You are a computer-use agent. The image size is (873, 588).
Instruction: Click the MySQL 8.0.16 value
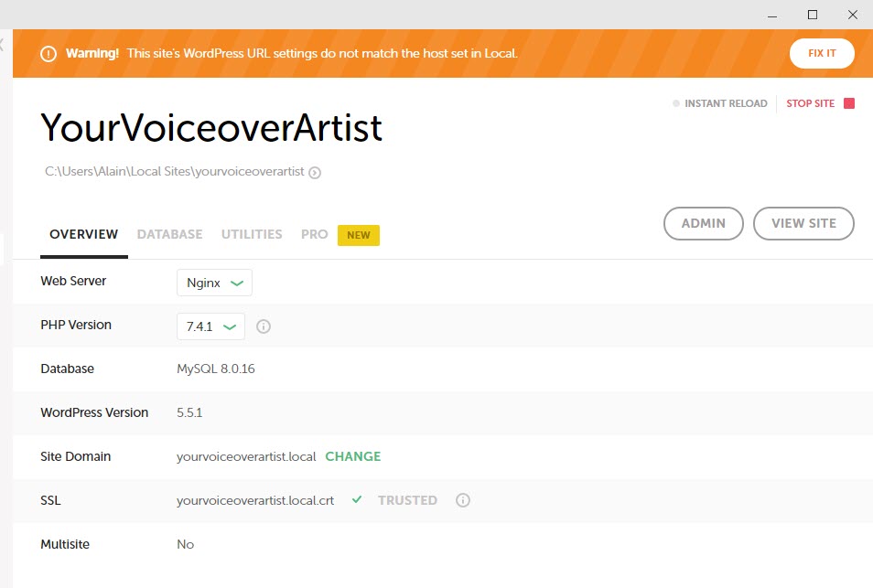point(215,369)
